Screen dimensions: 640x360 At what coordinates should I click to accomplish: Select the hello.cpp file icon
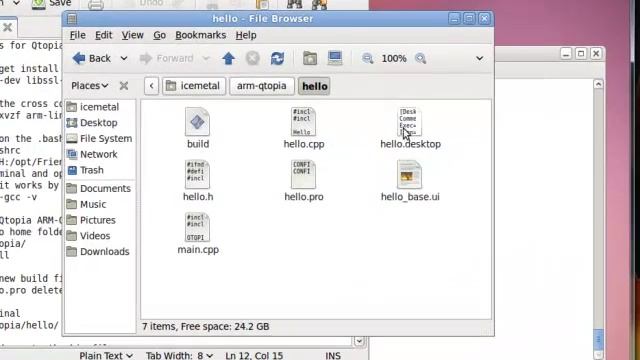tap(303, 122)
